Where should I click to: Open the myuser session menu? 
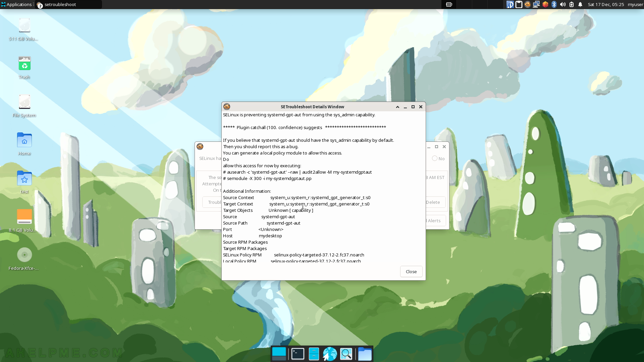(635, 4)
